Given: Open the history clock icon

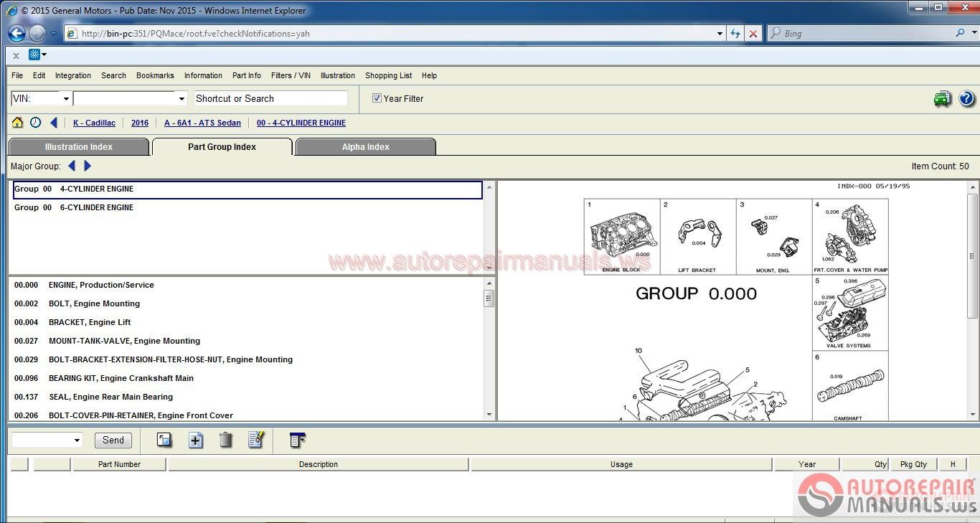Looking at the screenshot, I should coord(35,123).
